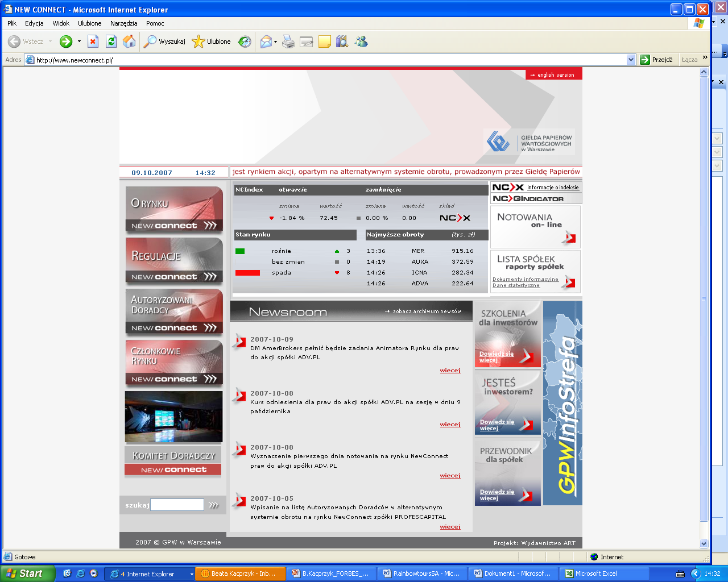The image size is (728, 582).
Task: Open Jesteś inwestorem Dowiedz się więcej
Action: 497,425
